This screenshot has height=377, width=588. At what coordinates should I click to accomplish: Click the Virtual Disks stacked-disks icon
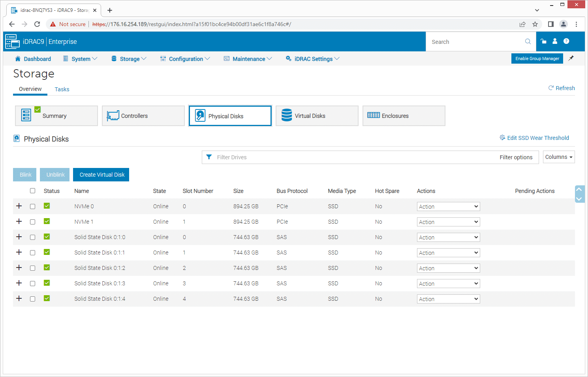(x=286, y=115)
